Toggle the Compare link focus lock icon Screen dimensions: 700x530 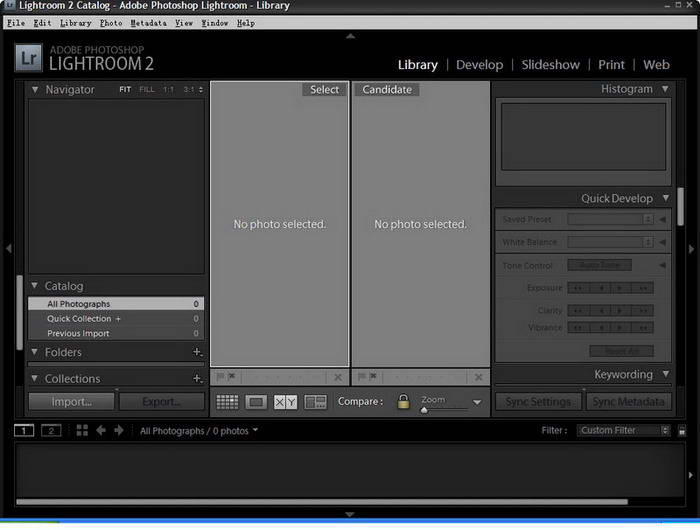pos(403,401)
